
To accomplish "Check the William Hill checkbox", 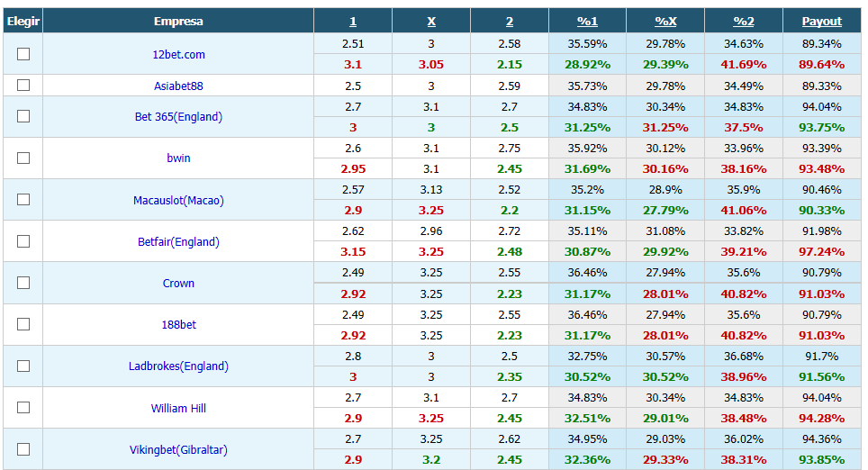I will click(x=23, y=408).
